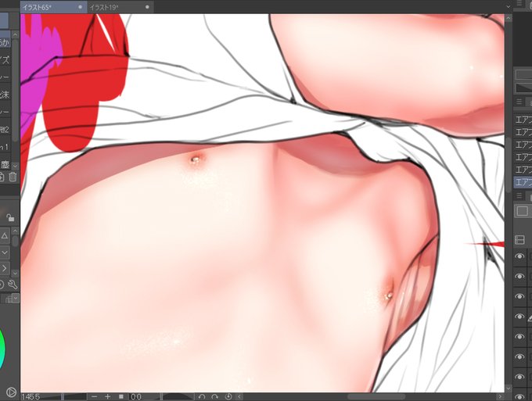532x401 pixels.
Task: Select the sub tool entry ending in 塵
Action: [5, 164]
